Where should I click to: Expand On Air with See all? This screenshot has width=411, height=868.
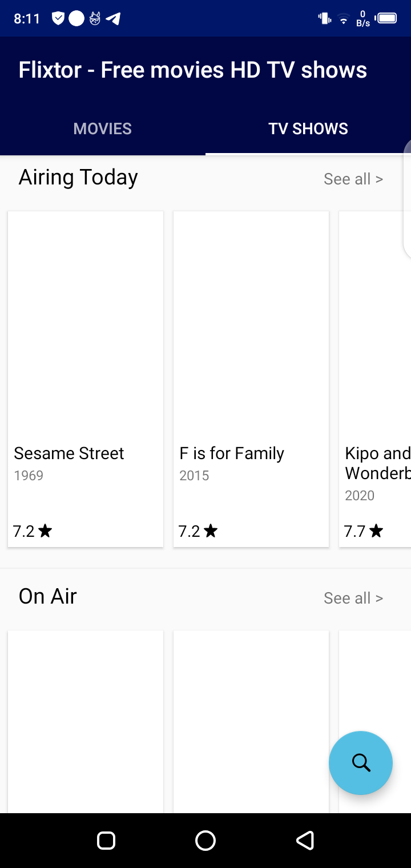(x=353, y=598)
